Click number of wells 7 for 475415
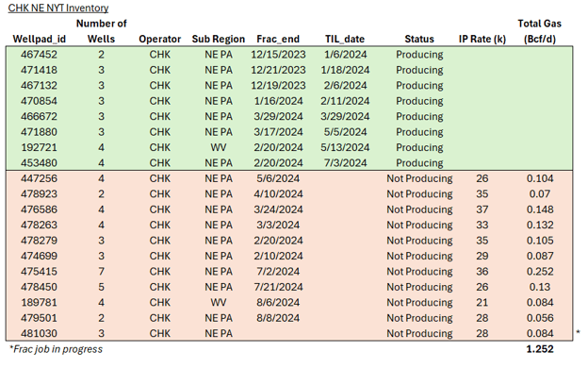588x368 pixels. pyautogui.click(x=101, y=272)
